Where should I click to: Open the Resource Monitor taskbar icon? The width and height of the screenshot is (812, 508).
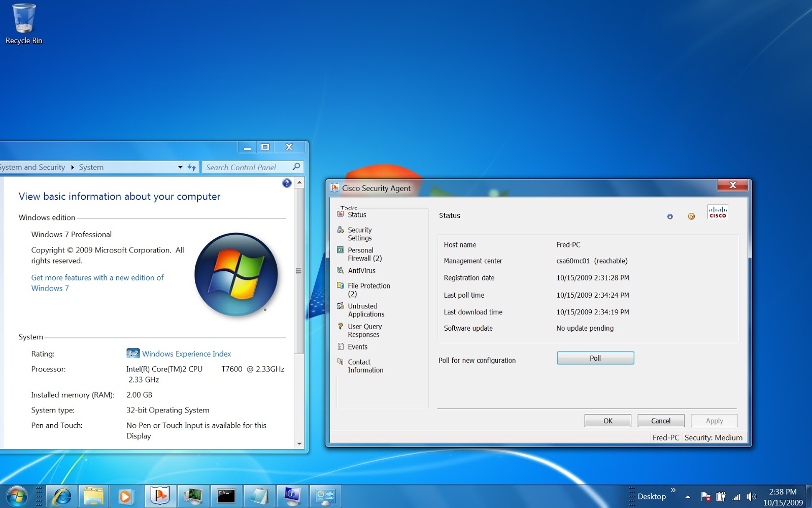click(x=193, y=496)
